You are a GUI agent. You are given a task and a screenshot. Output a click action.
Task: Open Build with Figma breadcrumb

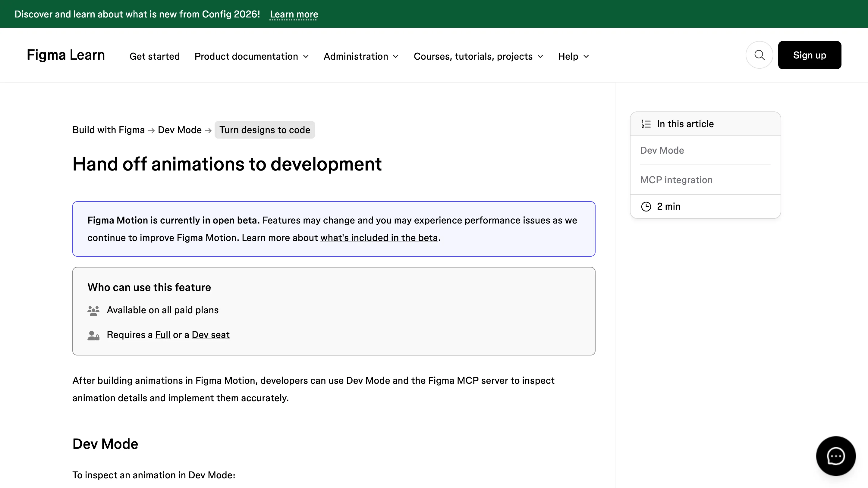click(108, 130)
